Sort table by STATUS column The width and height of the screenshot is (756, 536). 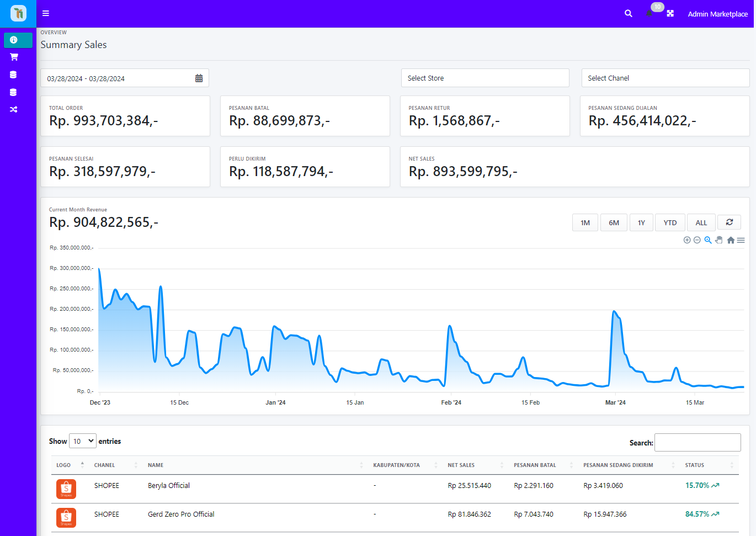(x=710, y=465)
